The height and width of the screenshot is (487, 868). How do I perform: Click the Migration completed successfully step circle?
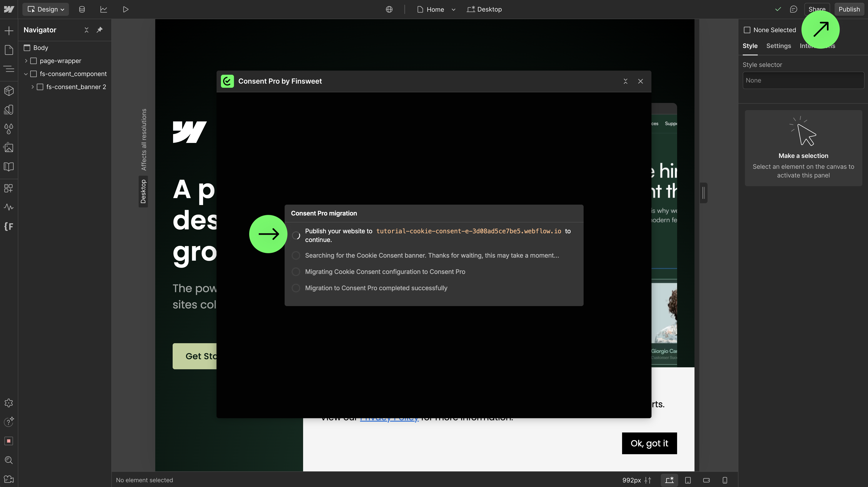pyautogui.click(x=296, y=288)
